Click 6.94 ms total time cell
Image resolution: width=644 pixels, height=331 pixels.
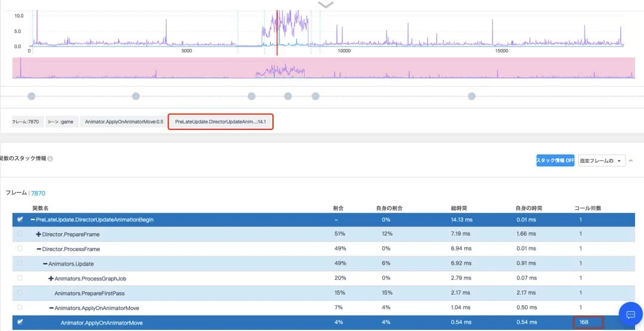460,249
